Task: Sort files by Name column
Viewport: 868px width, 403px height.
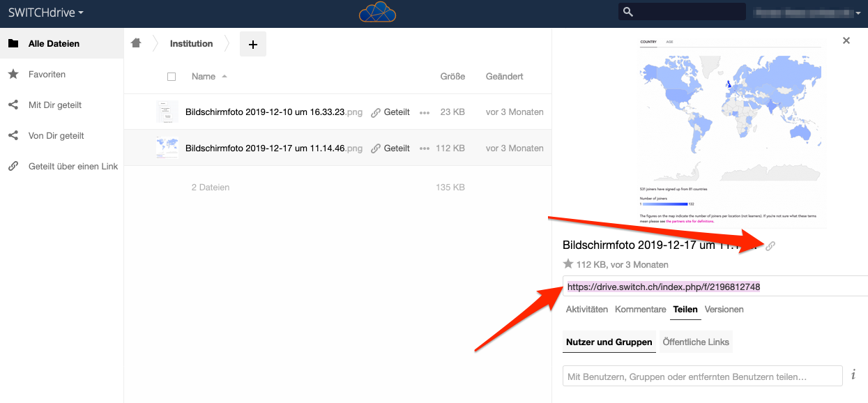Action: point(204,77)
